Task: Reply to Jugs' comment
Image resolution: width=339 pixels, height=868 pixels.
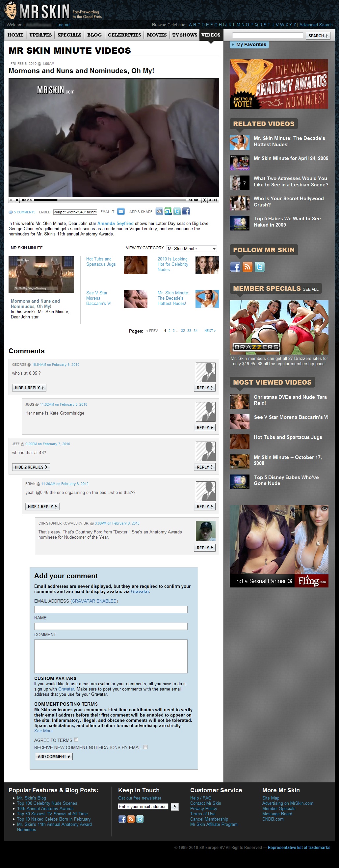Action: (x=205, y=428)
